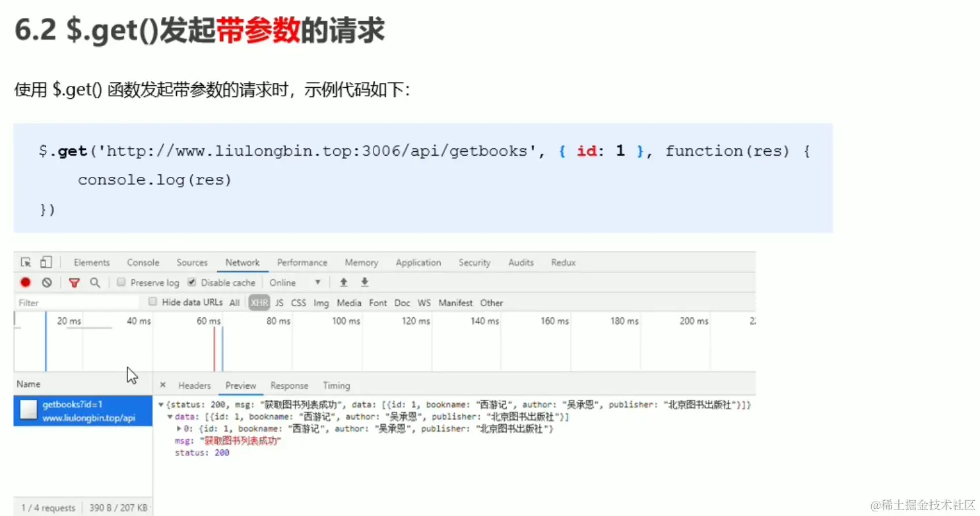Open the Redux tab
The height and width of the screenshot is (516, 980).
(564, 263)
